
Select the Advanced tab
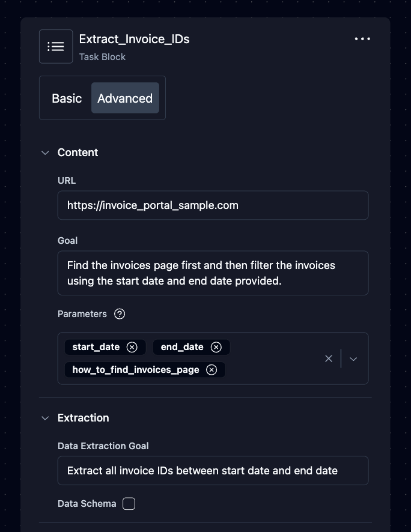[125, 98]
